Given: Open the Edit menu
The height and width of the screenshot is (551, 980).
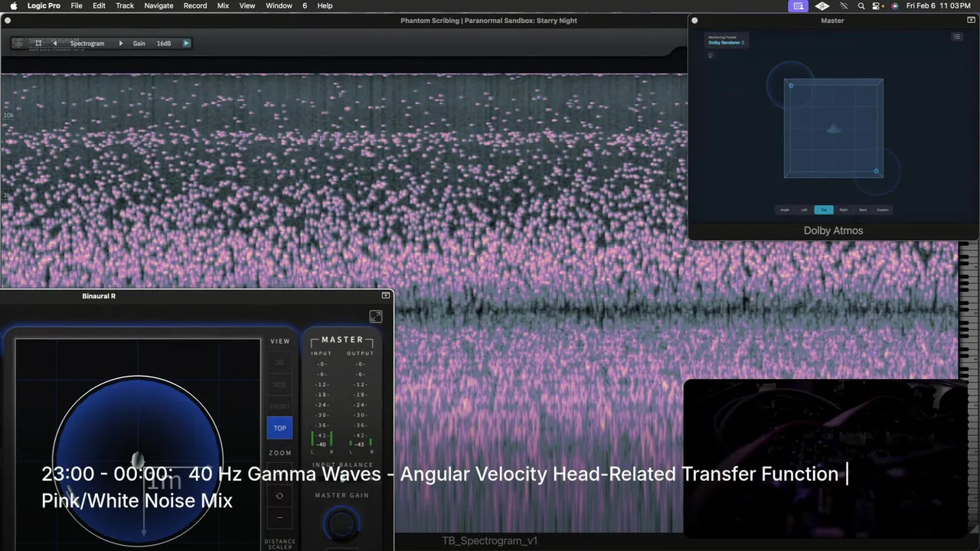Looking at the screenshot, I should coord(100,5).
